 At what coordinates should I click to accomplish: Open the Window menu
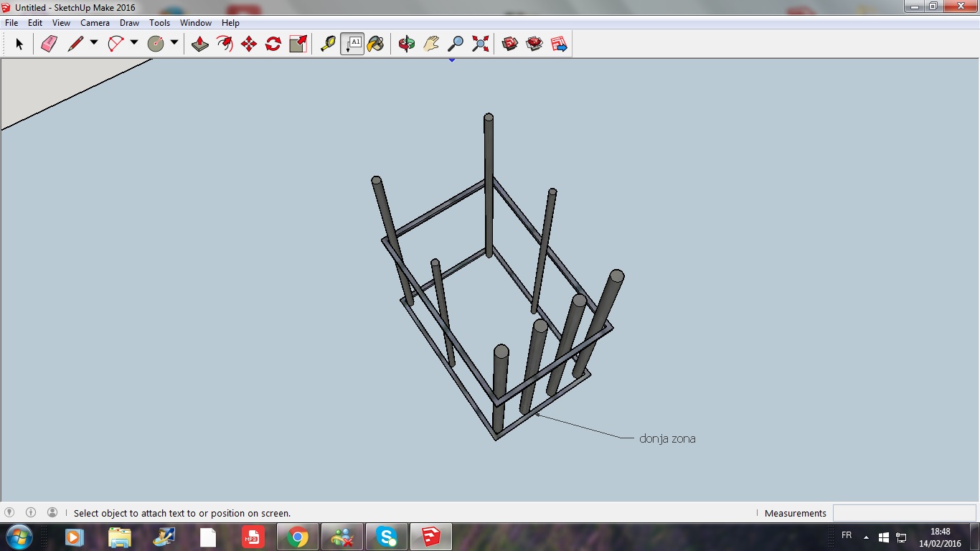(195, 23)
